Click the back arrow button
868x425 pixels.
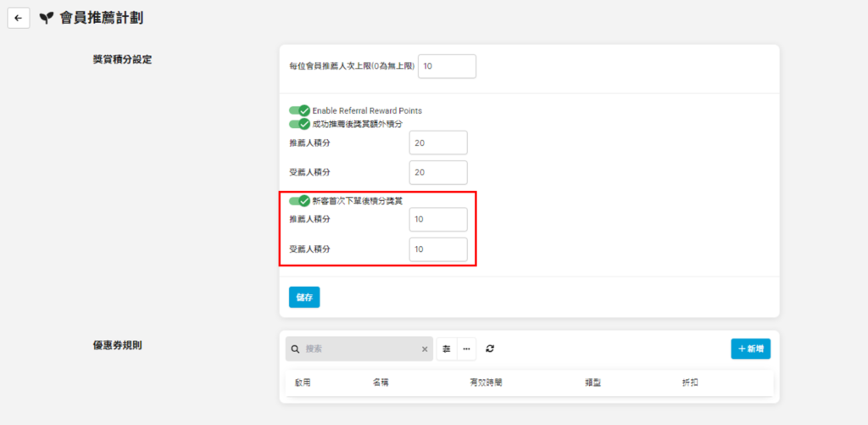coord(19,18)
